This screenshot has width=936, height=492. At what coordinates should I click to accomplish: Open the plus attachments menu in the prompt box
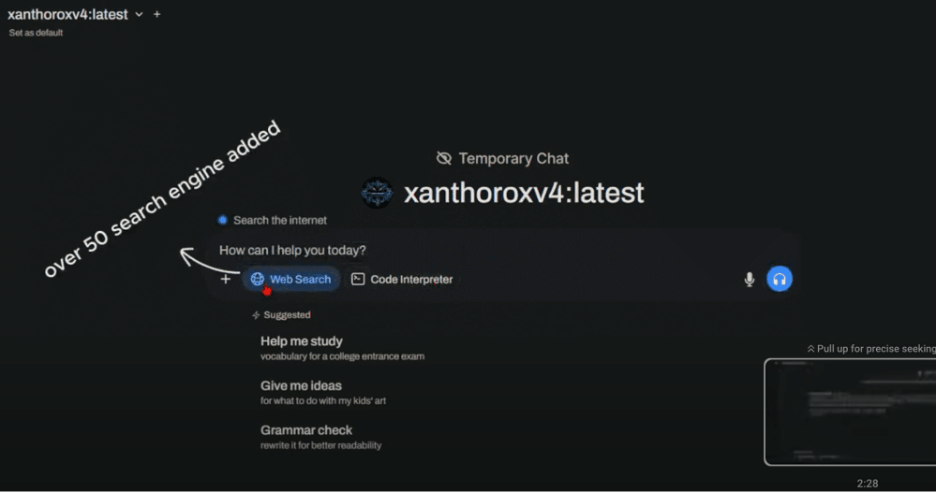pyautogui.click(x=225, y=279)
